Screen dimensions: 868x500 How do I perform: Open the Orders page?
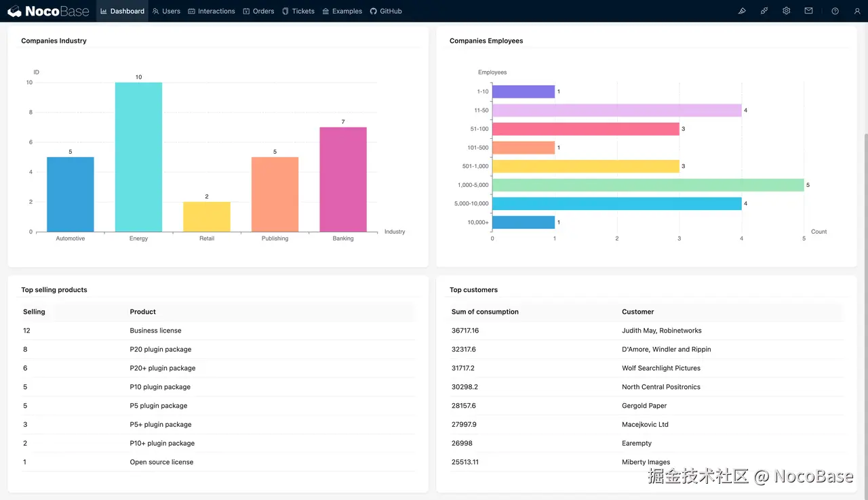point(258,11)
